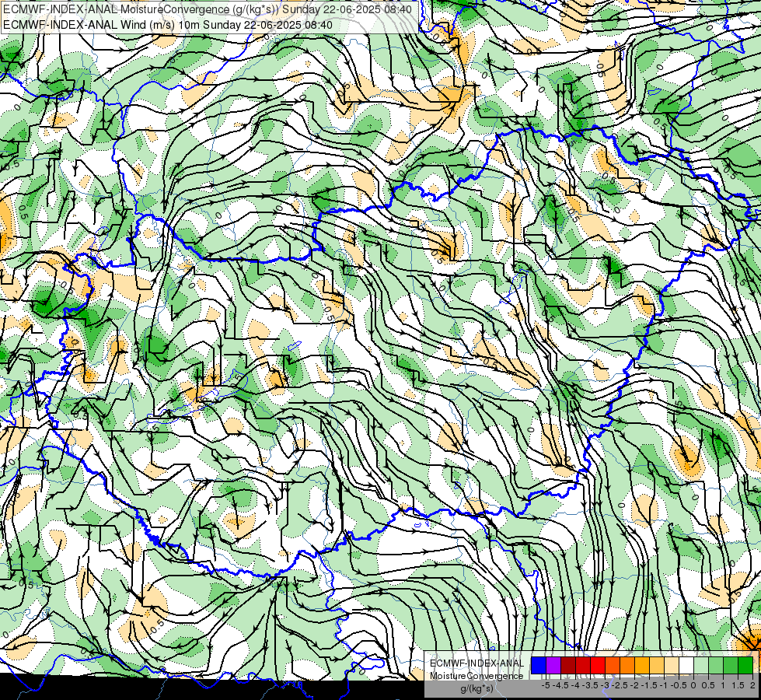Click the legend value -2.5

[621, 685]
